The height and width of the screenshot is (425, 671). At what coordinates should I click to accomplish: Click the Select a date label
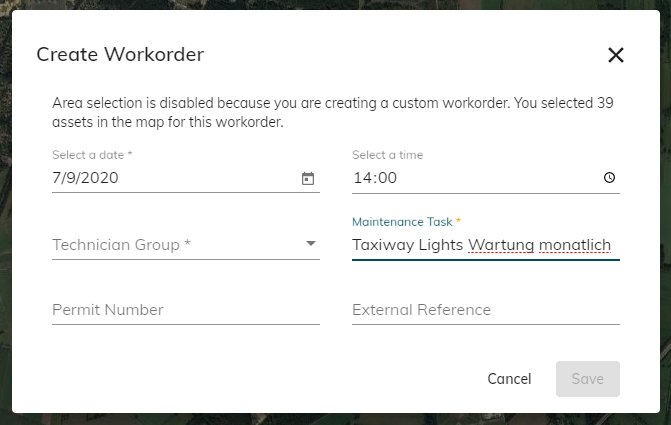[x=90, y=155]
